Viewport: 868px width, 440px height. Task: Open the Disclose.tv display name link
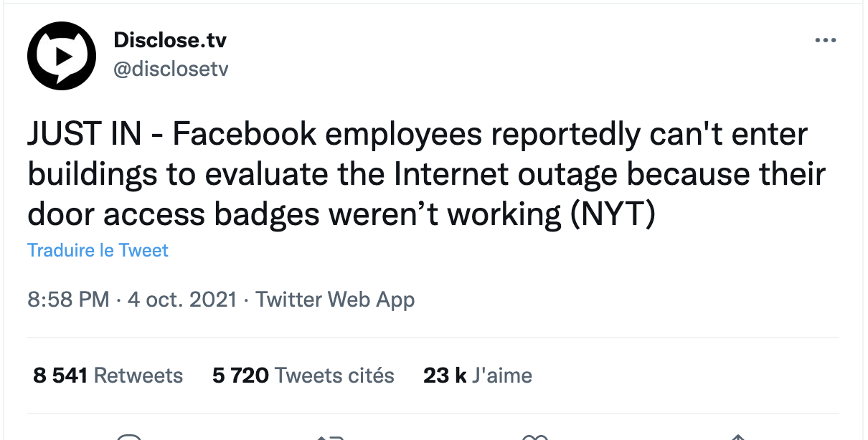click(170, 40)
